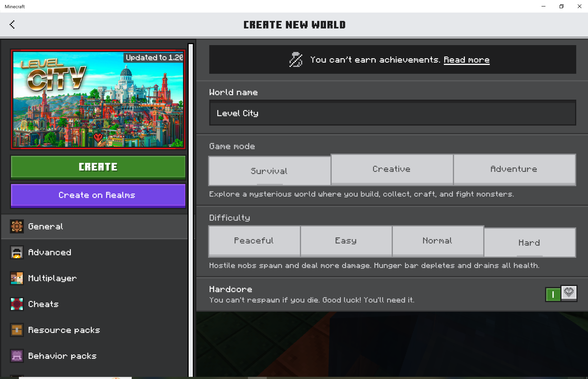The image size is (588, 379).
Task: Click the General gear icon
Action: 17,226
